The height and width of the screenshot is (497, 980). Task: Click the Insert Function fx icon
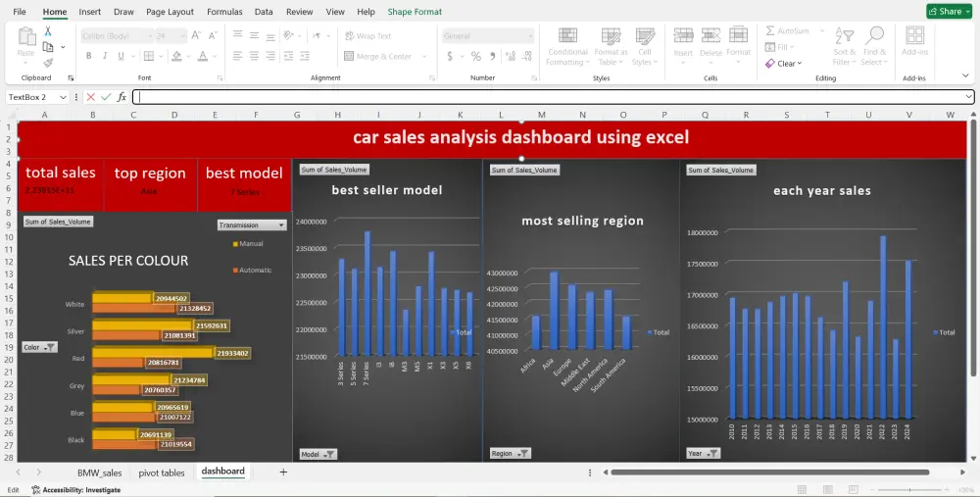click(122, 97)
